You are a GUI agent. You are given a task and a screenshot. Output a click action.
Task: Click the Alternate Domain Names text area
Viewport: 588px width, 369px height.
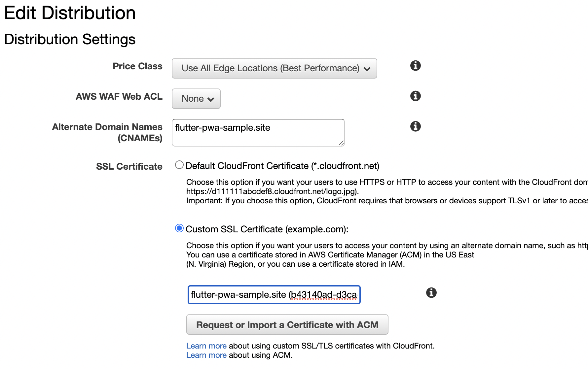258,133
